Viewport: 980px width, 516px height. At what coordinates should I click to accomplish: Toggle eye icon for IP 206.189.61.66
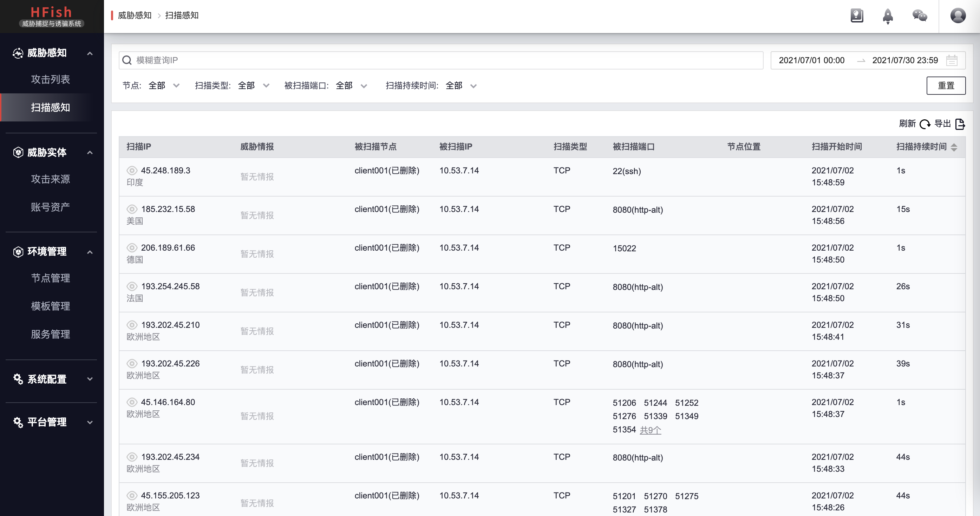(132, 247)
